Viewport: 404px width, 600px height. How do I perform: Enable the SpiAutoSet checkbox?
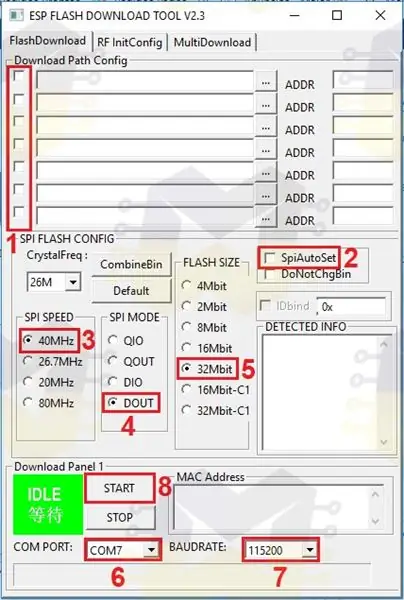tap(270, 258)
